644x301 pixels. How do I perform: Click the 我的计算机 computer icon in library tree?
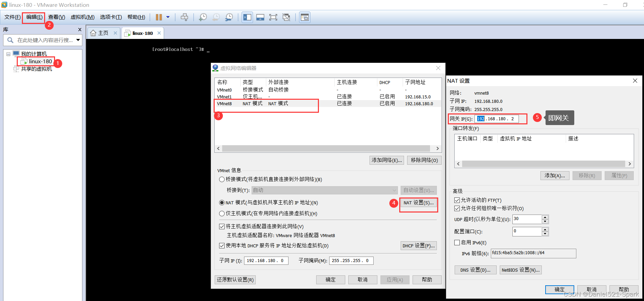(x=16, y=54)
